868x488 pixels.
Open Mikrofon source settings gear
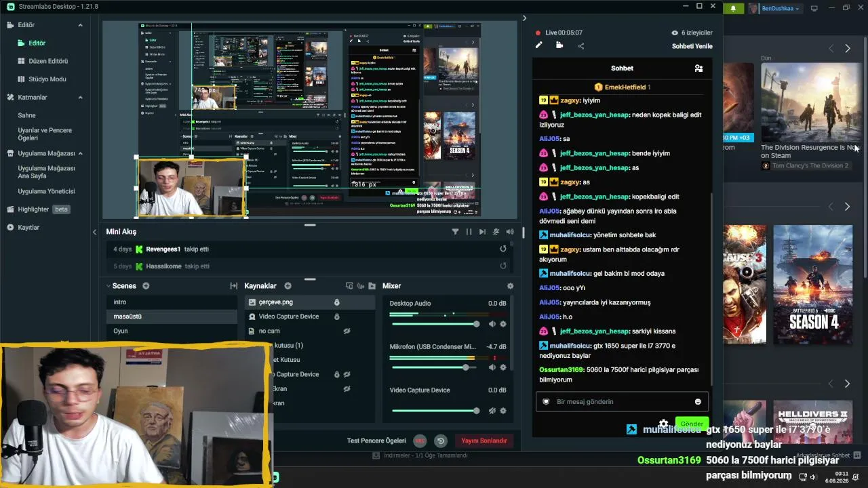click(503, 367)
